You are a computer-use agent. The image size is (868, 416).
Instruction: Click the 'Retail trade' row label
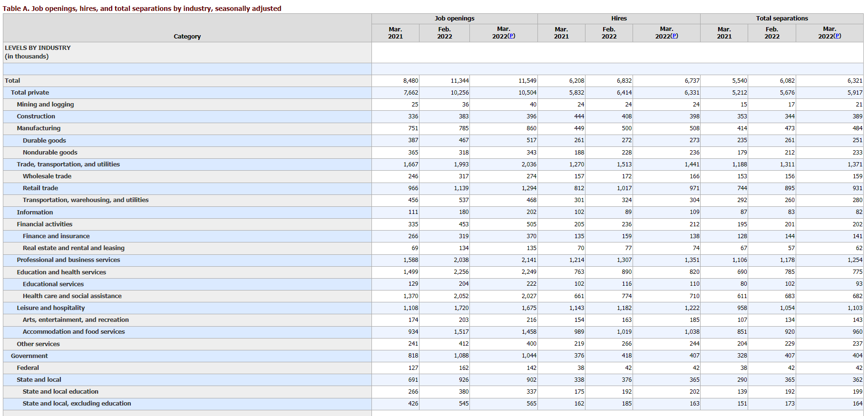pyautogui.click(x=40, y=188)
